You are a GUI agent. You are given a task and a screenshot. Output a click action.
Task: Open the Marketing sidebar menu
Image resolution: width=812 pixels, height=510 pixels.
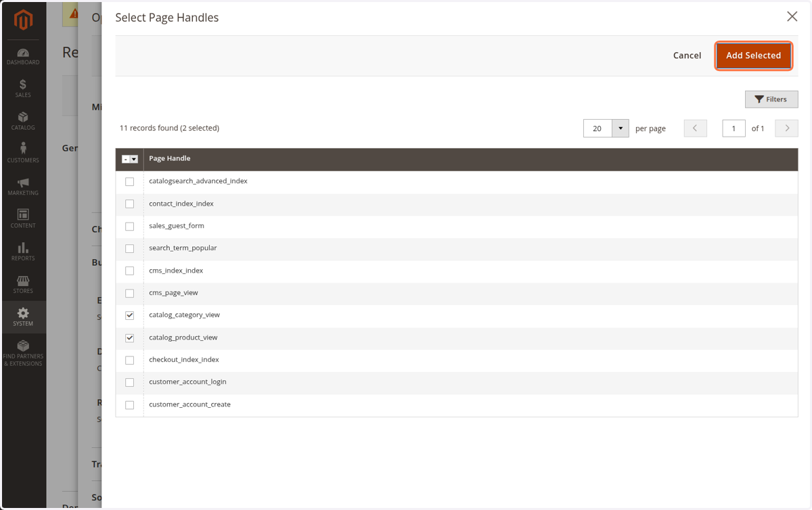pos(23,187)
